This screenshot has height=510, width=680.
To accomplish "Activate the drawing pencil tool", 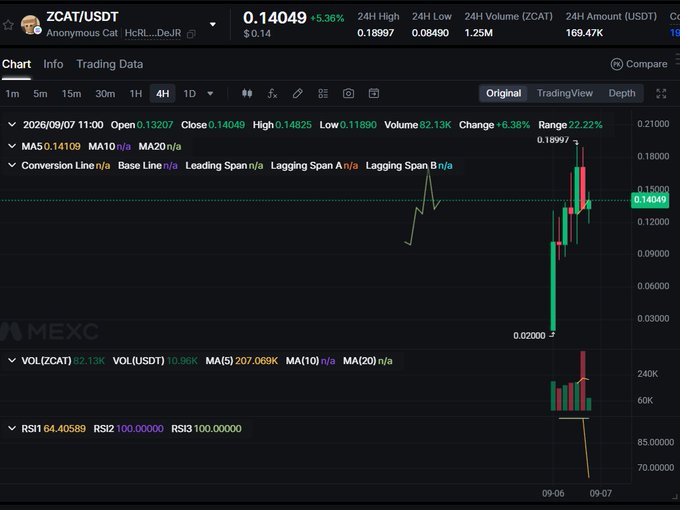I will [298, 93].
